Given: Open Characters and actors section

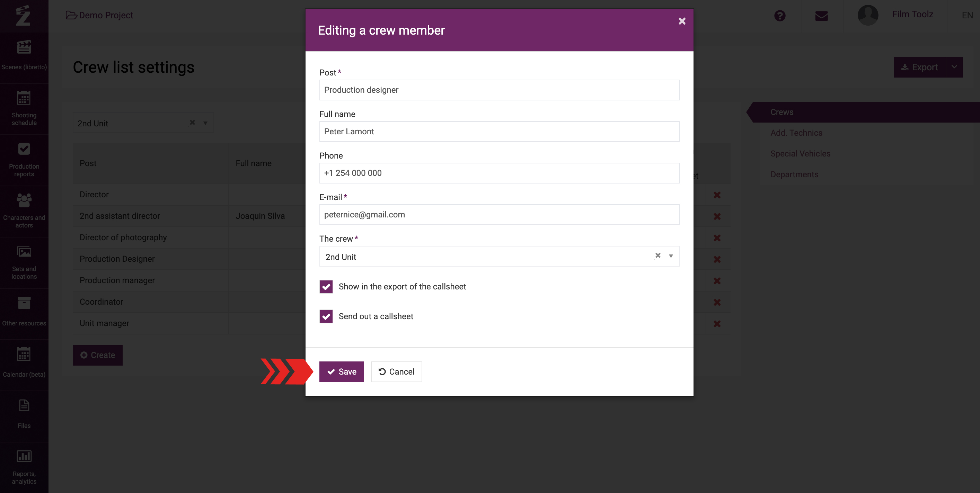Looking at the screenshot, I should click(24, 211).
